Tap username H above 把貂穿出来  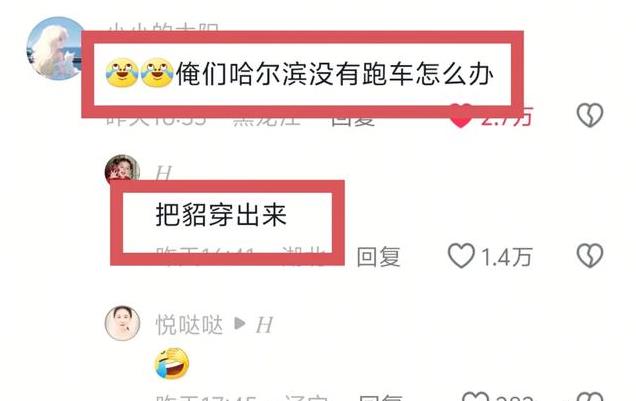163,174
